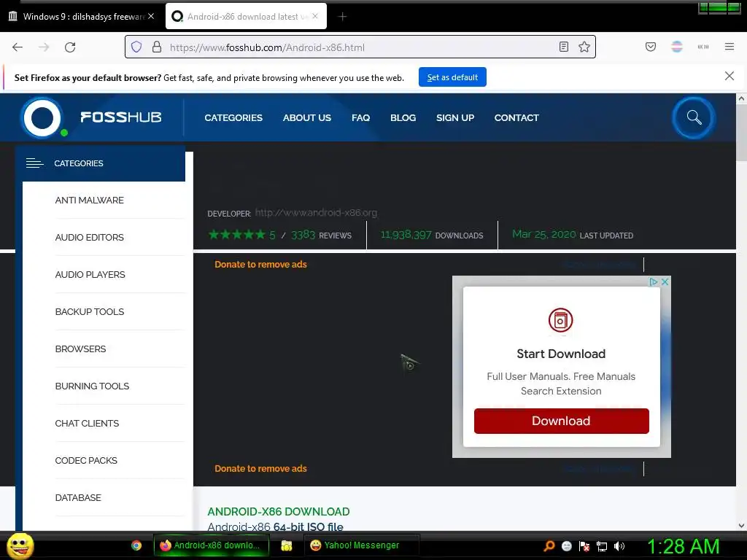Go to the FAQ page
The image size is (747, 560).
pyautogui.click(x=360, y=117)
